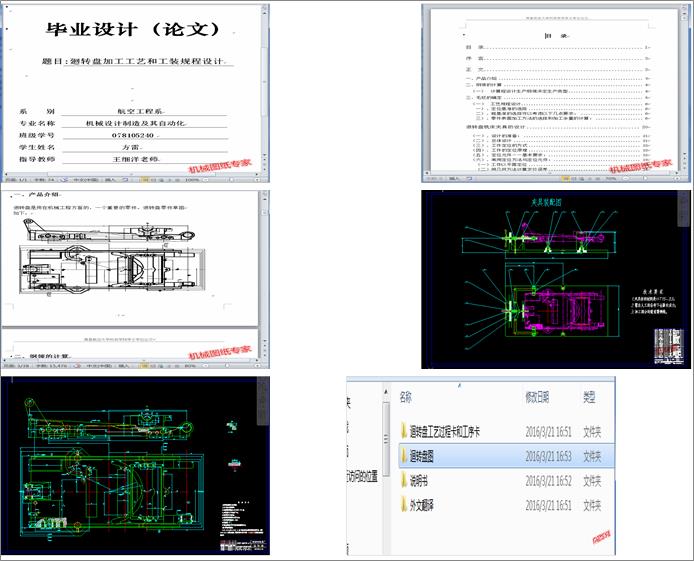The height and width of the screenshot is (561, 694).
Task: Select the highlighted print layout view icon on cover window
Action: 144,180
